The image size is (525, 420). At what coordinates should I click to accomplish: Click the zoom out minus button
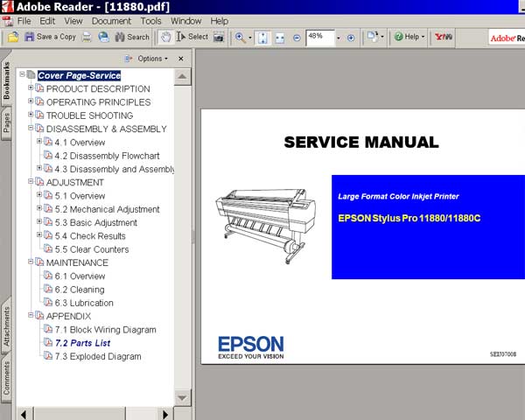(297, 38)
